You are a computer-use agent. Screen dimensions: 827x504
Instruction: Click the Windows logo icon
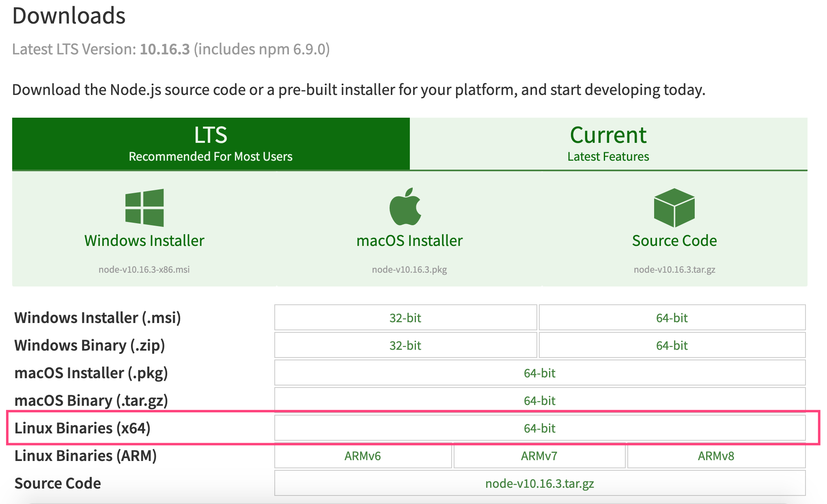pyautogui.click(x=144, y=207)
